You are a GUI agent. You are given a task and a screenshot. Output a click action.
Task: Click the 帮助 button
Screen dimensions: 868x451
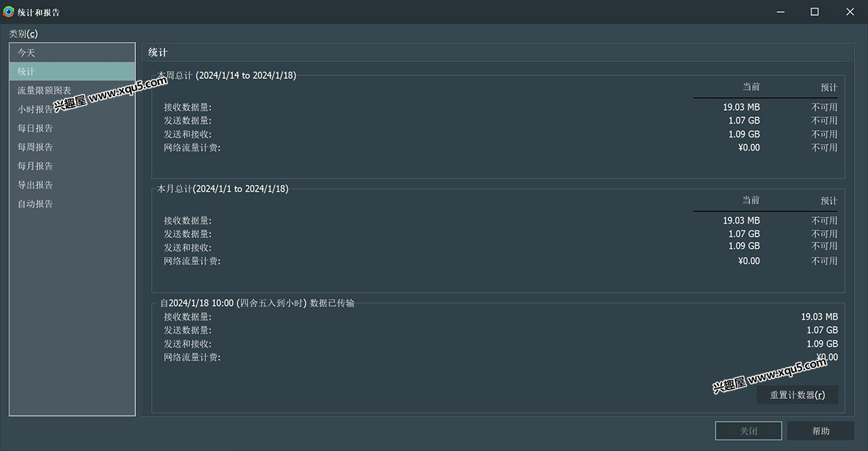click(820, 431)
